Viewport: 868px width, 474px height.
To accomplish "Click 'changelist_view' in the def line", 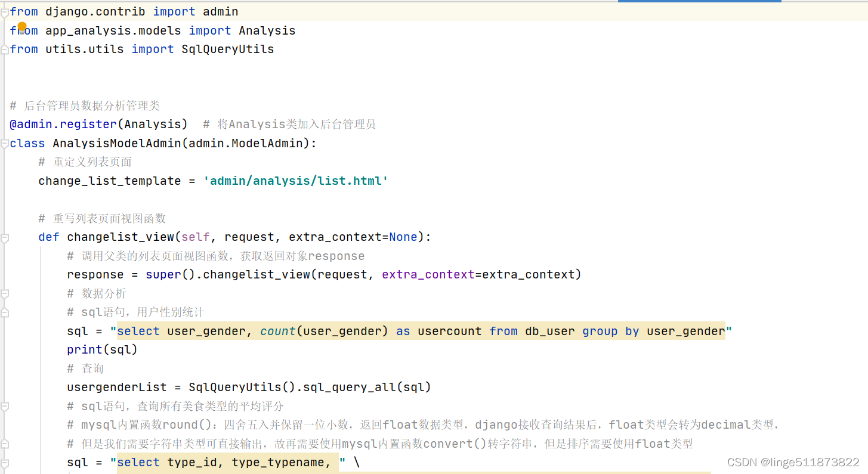I will (121, 237).
